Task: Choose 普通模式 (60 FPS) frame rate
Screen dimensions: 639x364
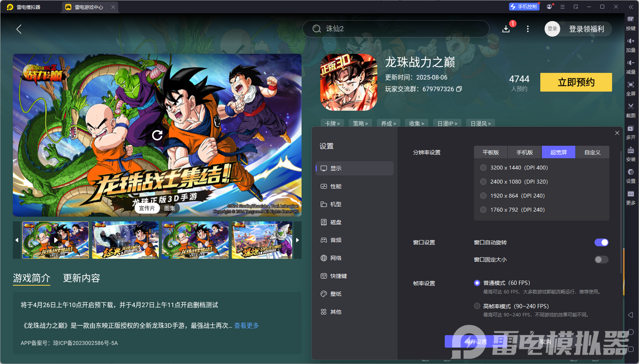Action: click(477, 283)
